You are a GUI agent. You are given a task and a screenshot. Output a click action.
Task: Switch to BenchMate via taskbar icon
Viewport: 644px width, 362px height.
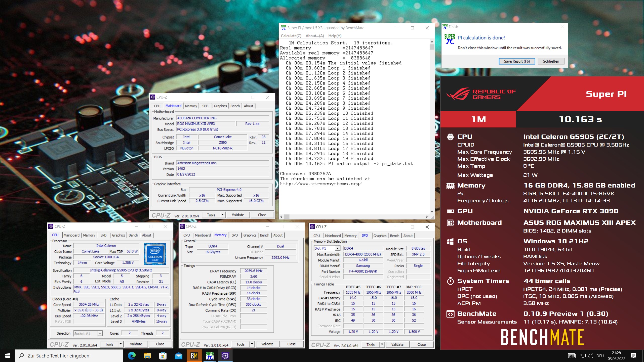(194, 356)
